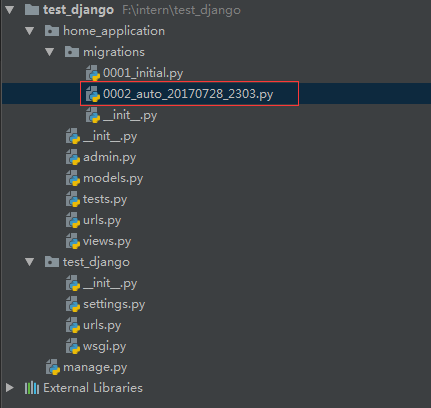Collapse the test_django root project arrow
Screen dimensions: 431x408
tap(10, 10)
